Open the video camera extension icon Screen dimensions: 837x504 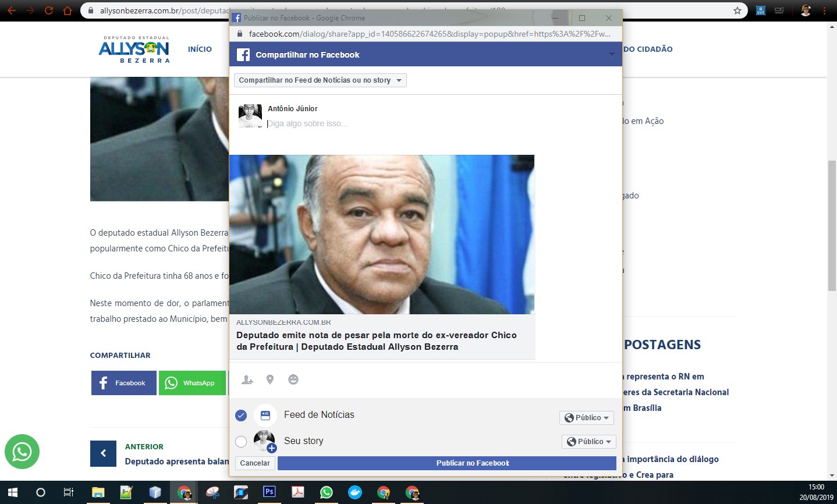tap(779, 10)
